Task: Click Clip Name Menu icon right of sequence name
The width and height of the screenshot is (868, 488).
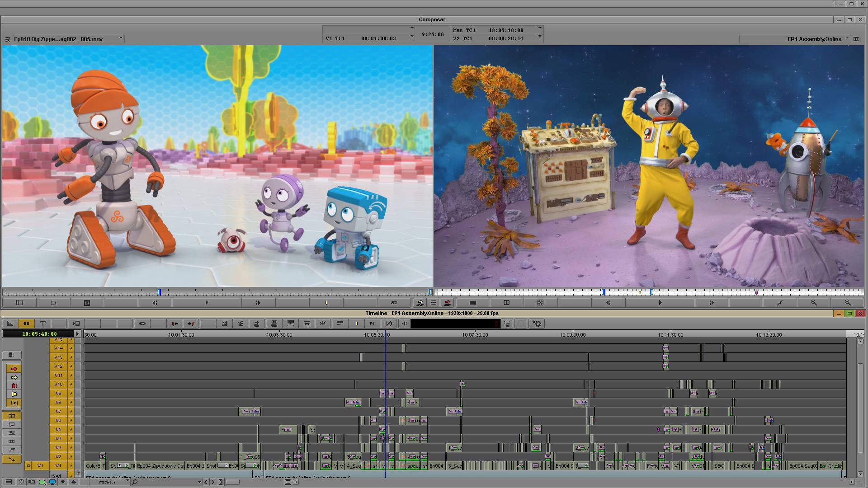Action: 856,39
